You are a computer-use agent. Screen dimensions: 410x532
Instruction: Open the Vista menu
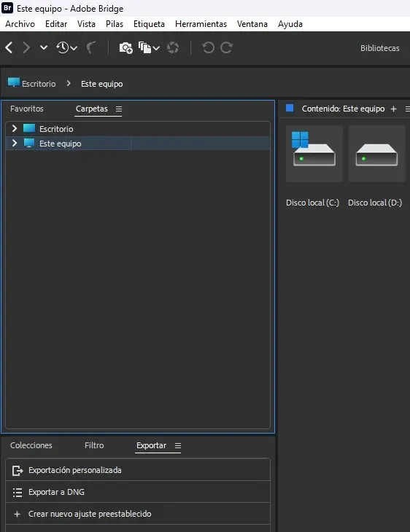(x=86, y=24)
